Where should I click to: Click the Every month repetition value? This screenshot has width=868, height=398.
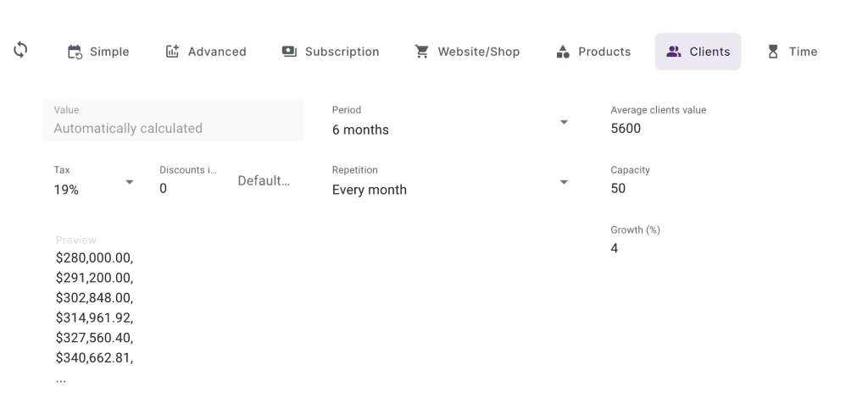point(370,190)
